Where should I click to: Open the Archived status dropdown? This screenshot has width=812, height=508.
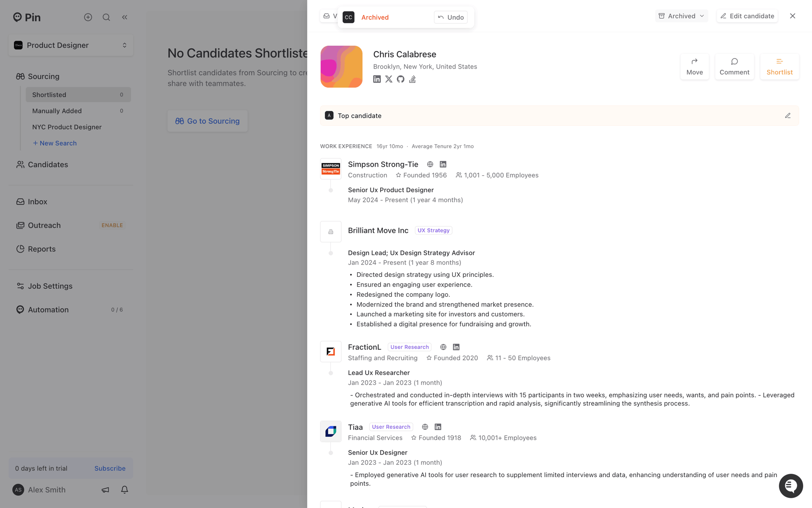(x=681, y=16)
